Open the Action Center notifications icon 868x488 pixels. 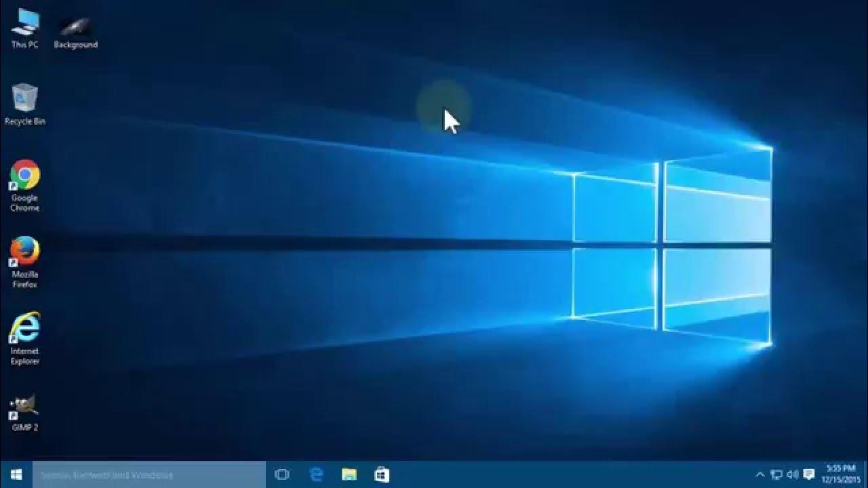[x=808, y=474]
